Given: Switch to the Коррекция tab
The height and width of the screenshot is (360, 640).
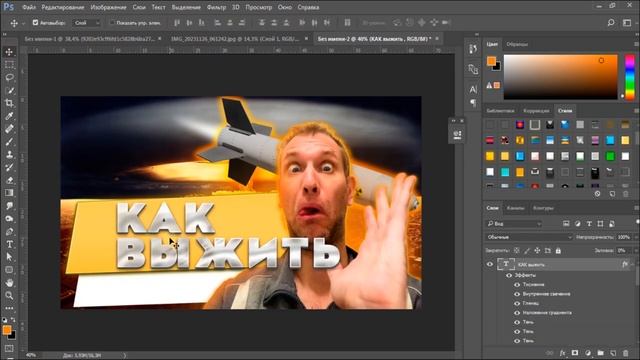Looking at the screenshot, I should pyautogui.click(x=536, y=111).
